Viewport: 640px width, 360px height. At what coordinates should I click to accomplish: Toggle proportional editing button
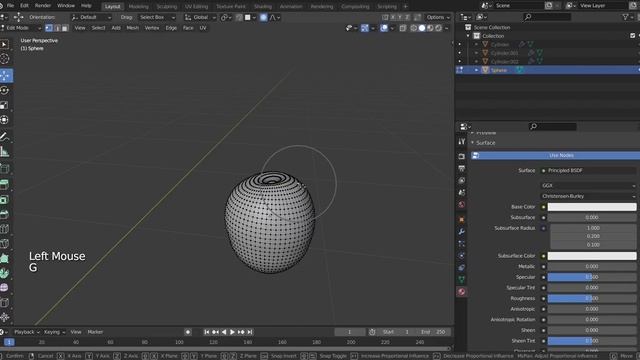[264, 18]
